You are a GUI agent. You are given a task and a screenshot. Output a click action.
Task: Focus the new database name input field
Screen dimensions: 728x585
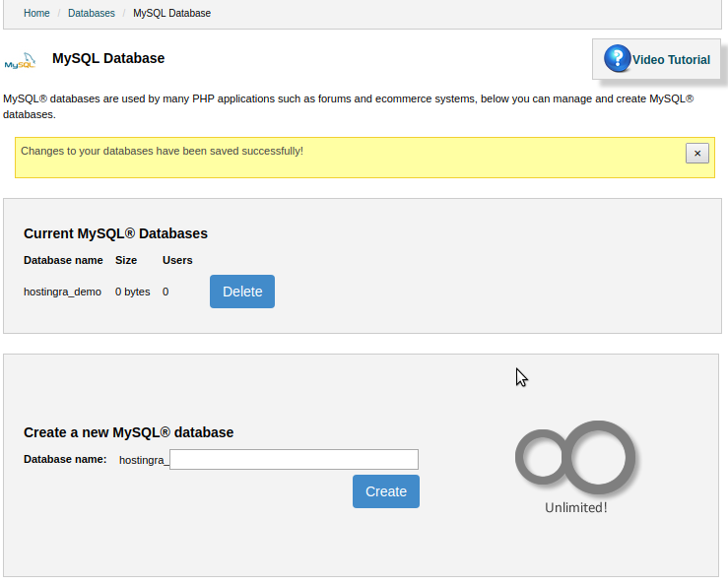point(294,460)
